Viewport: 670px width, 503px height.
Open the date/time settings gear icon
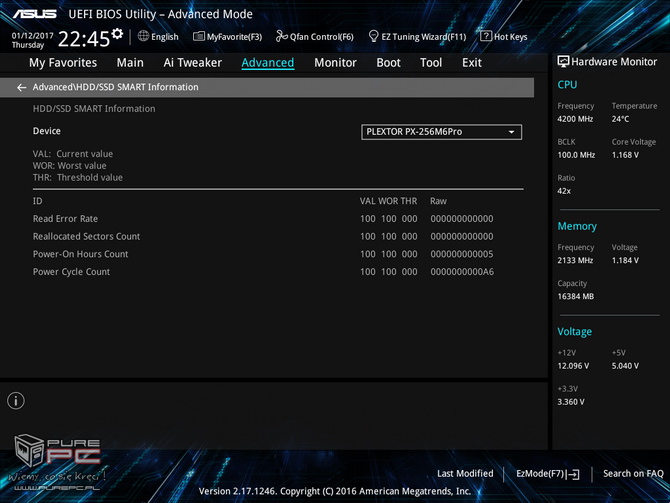[117, 33]
